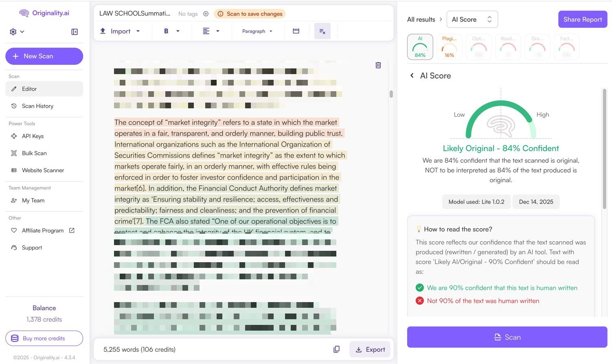
Task: Click the Share Report button
Action: [582, 20]
